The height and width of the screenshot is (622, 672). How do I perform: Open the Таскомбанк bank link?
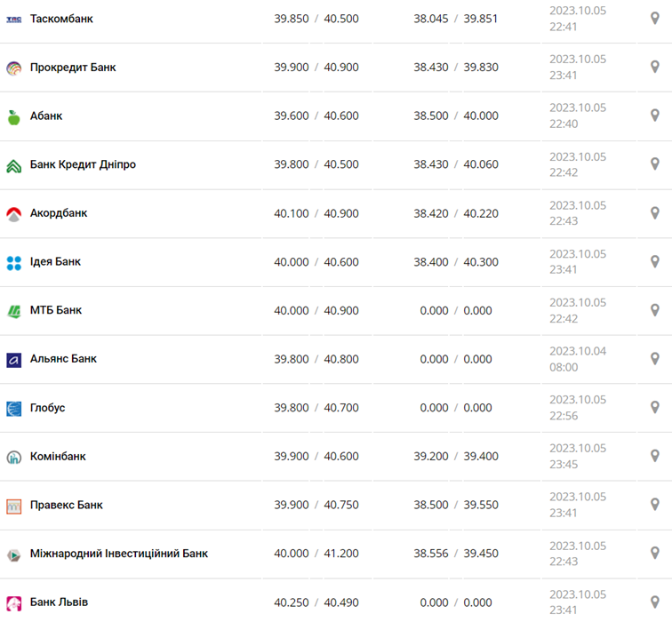pyautogui.click(x=61, y=19)
